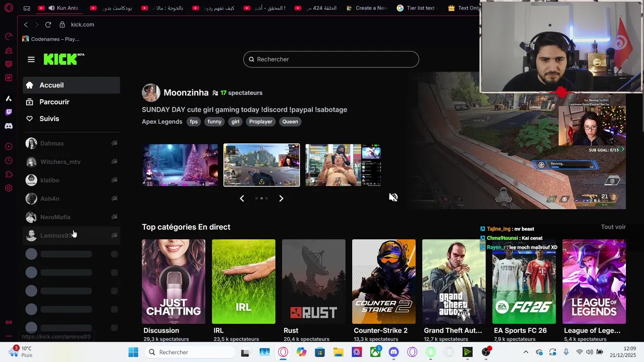Open the Counter-Strike 2 category card
The image size is (644, 362).
click(384, 282)
